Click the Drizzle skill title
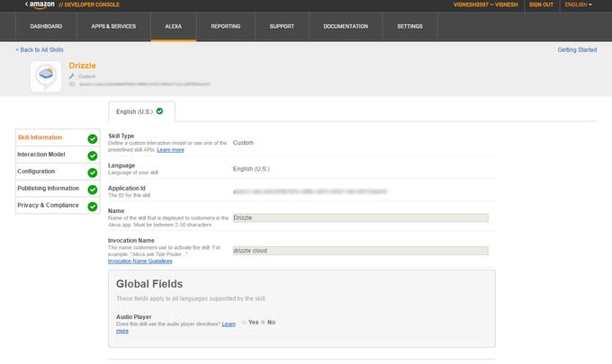The width and height of the screenshot is (612, 364). (83, 66)
